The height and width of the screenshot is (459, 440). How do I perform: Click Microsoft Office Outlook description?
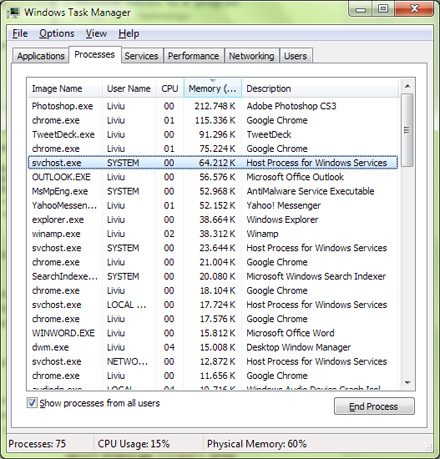tap(295, 177)
